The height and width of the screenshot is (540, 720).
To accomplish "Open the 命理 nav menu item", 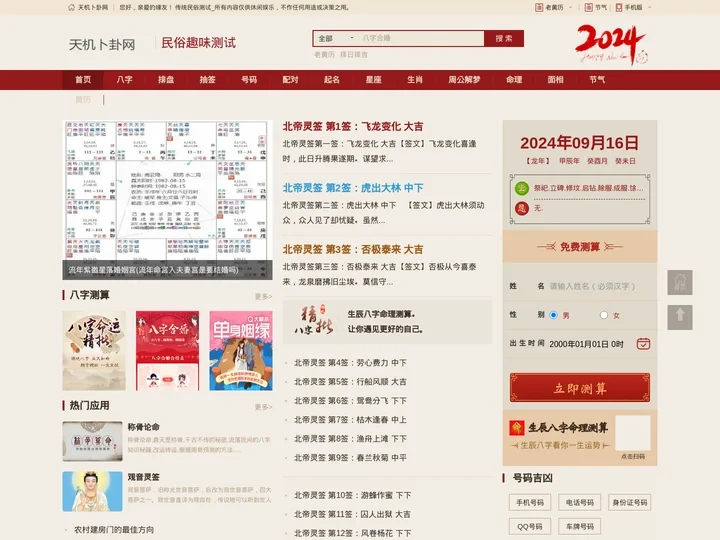I will [x=514, y=80].
